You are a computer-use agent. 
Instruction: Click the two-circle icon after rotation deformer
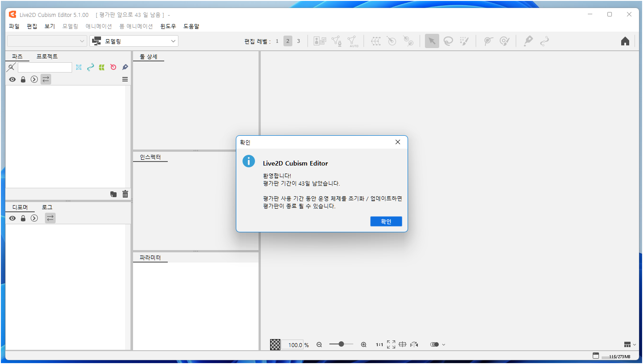point(408,41)
